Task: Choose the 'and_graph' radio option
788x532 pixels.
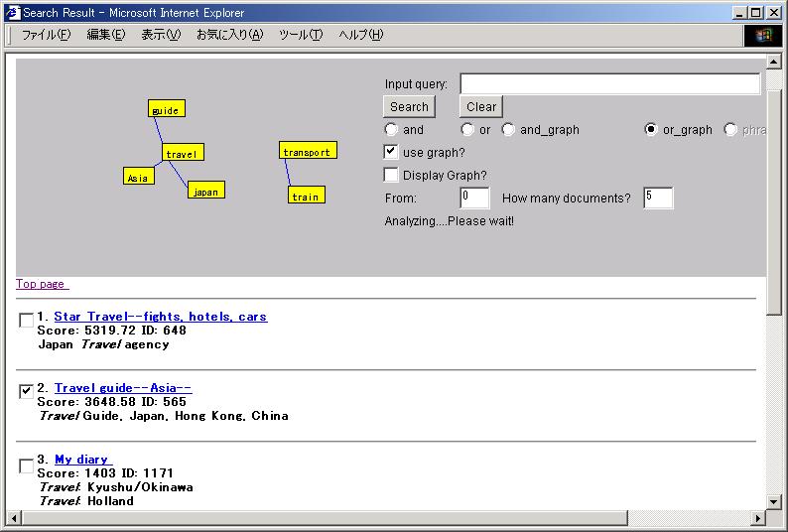Action: [x=509, y=130]
